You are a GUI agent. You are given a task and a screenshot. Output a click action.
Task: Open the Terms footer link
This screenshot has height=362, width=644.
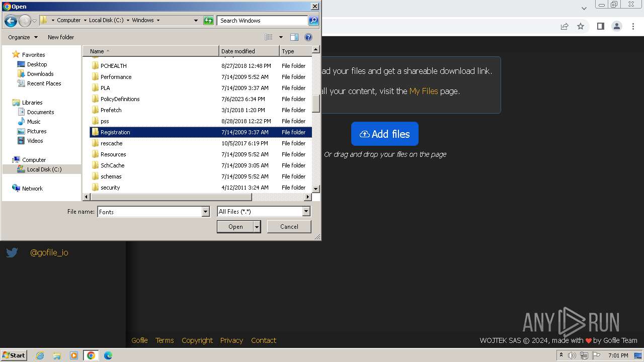(165, 340)
